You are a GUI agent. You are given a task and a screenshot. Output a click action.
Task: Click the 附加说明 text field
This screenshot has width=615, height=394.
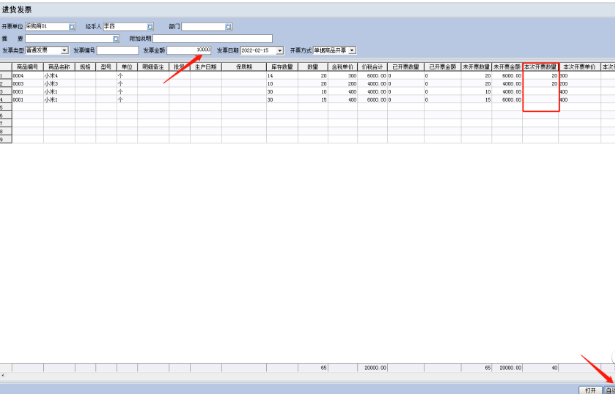click(x=213, y=39)
